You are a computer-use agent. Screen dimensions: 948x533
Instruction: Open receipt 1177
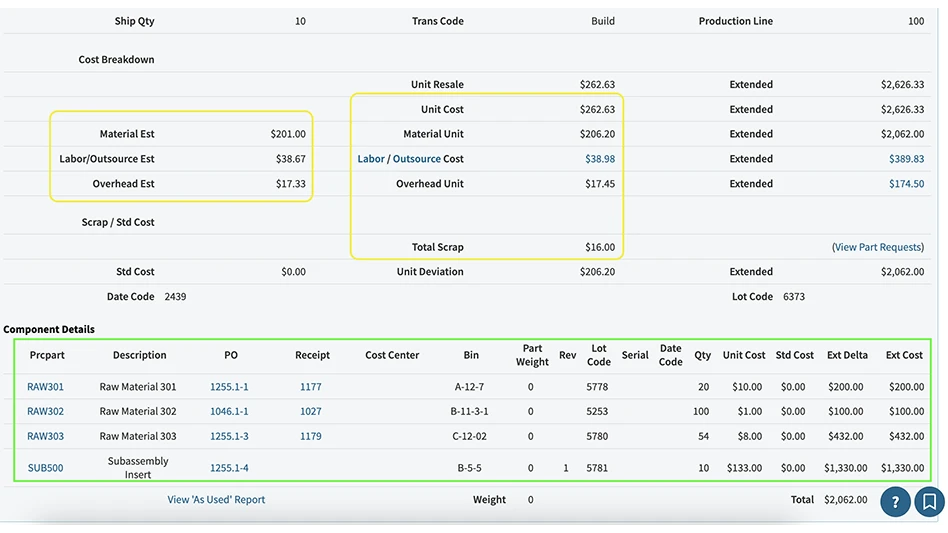[x=311, y=387]
